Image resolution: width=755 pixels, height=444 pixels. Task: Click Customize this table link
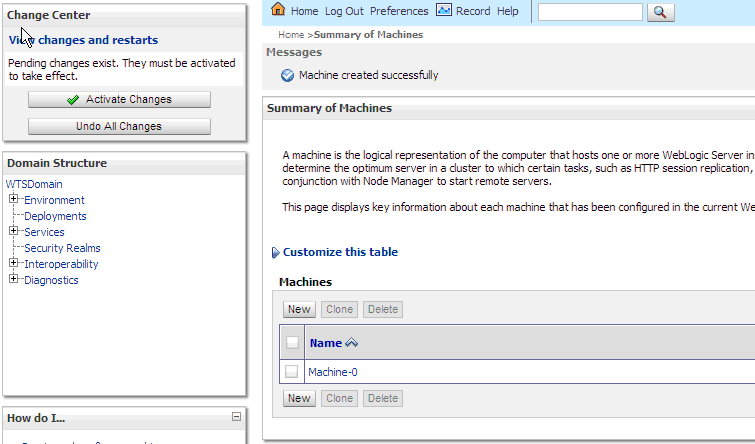click(x=340, y=252)
